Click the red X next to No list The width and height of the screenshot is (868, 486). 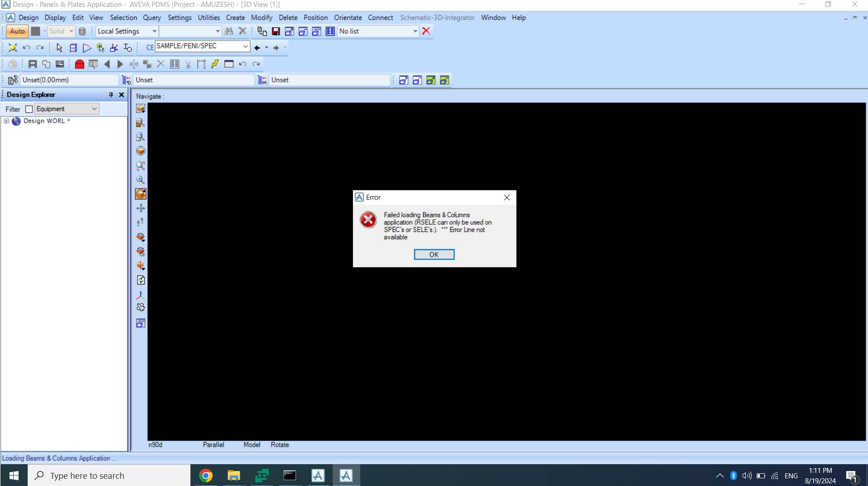426,31
